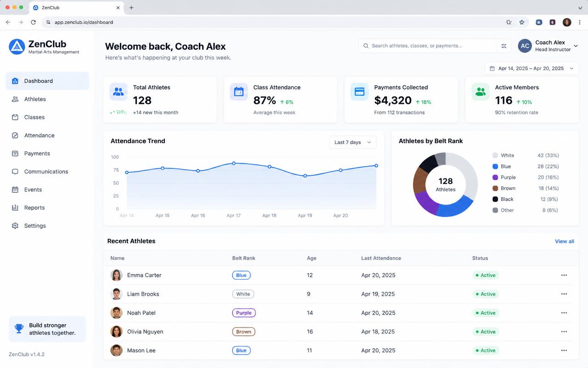Click the Class Attendance calendar icon

(239, 92)
